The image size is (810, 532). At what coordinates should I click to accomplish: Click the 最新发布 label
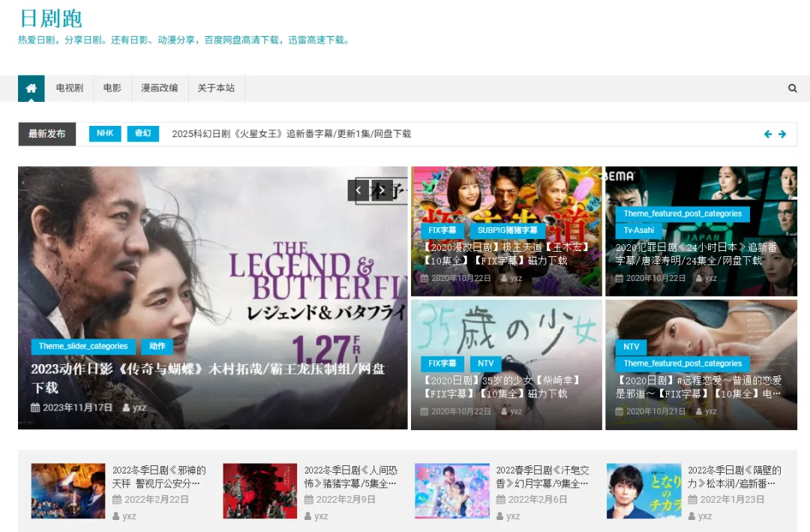[47, 134]
